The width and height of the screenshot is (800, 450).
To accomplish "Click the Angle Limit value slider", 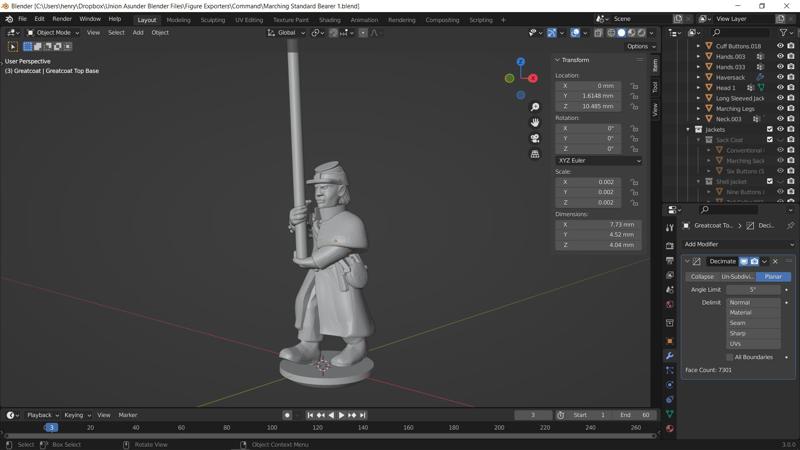I will click(753, 290).
